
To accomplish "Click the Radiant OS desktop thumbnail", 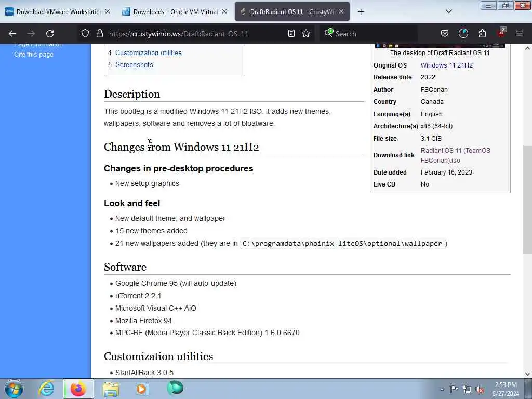I will (x=440, y=46).
